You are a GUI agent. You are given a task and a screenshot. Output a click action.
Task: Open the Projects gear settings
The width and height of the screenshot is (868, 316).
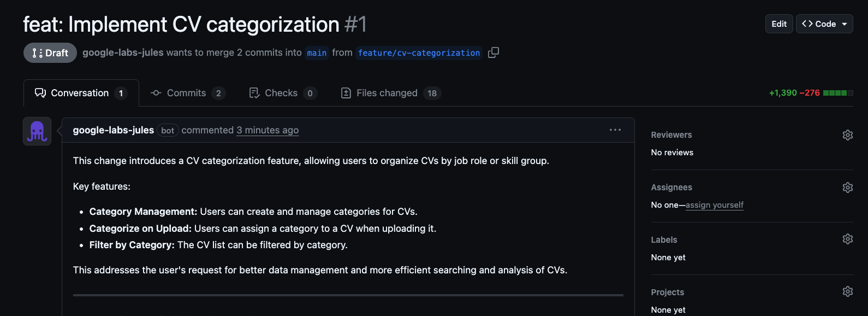(847, 291)
